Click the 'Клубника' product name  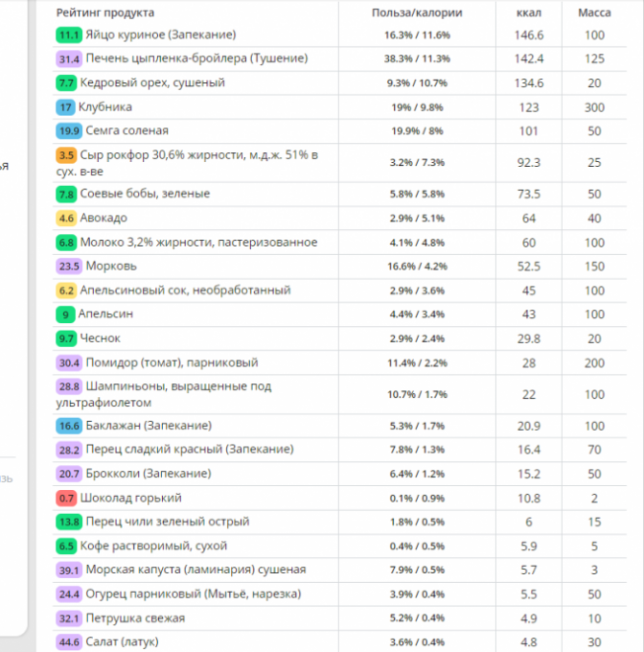pos(105,107)
